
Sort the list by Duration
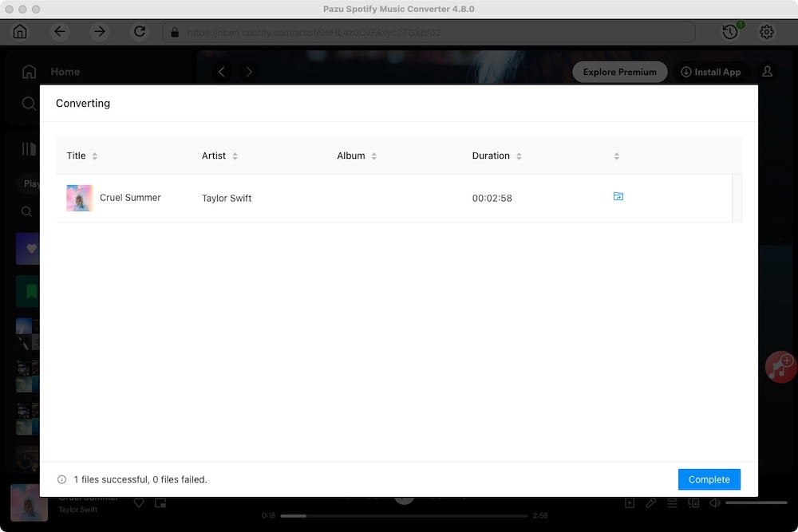coord(519,156)
